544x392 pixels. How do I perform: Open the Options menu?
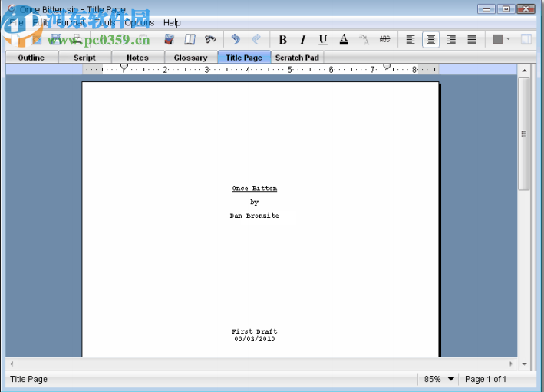coord(139,22)
